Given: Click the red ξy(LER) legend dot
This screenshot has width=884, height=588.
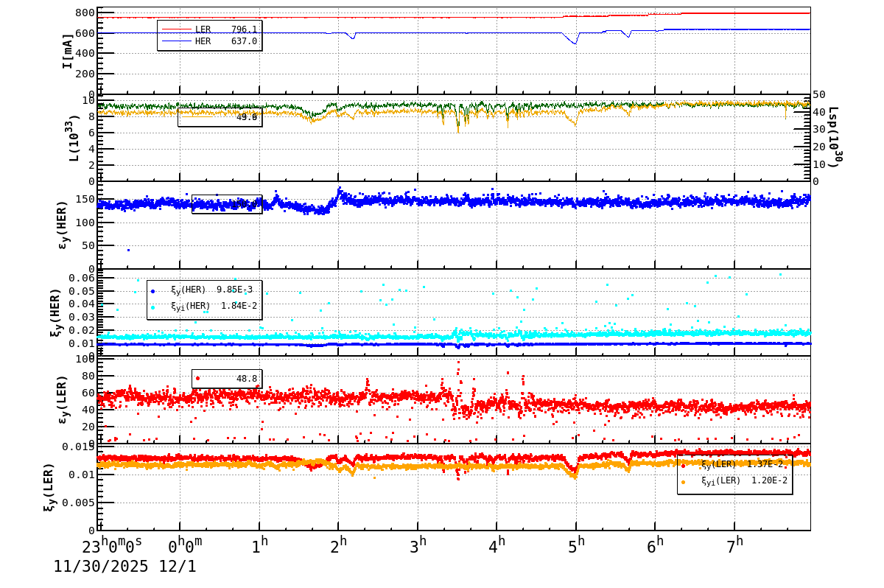Looking at the screenshot, I should 683,466.
